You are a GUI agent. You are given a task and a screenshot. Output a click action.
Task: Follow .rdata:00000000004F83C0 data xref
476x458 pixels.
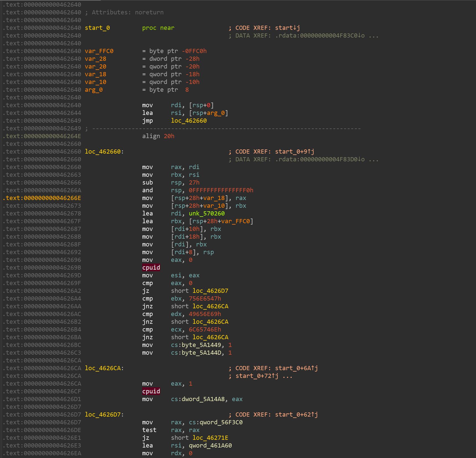(x=320, y=36)
